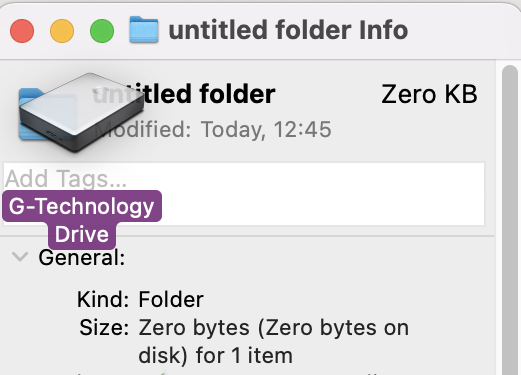Click the 'Zero KB' size text
The width and height of the screenshot is (521, 375).
[x=429, y=94]
